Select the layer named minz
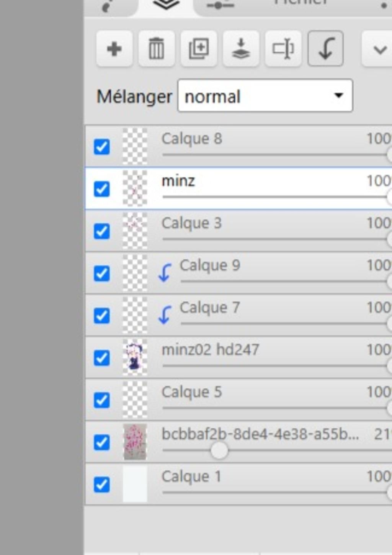This screenshot has width=392, height=555. pyautogui.click(x=178, y=181)
